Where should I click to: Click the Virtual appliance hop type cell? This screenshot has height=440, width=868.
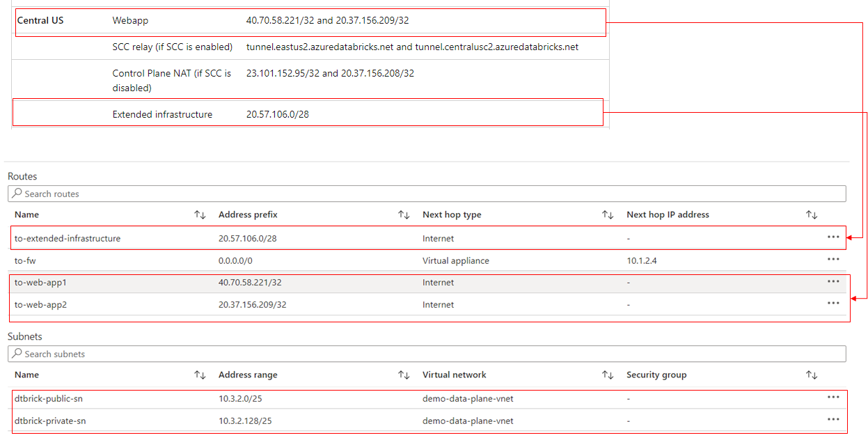click(x=456, y=260)
